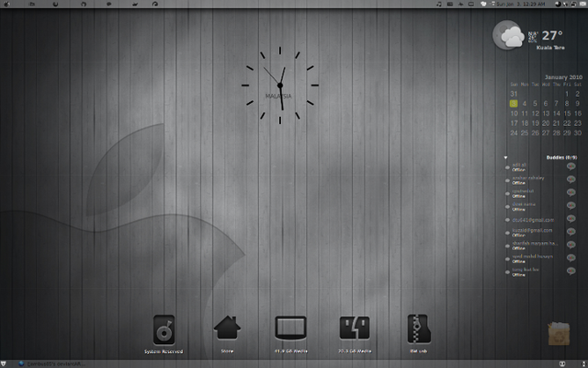Click the Buddies (0/9) header text
Image resolution: width=588 pixels, height=368 pixels.
561,157
